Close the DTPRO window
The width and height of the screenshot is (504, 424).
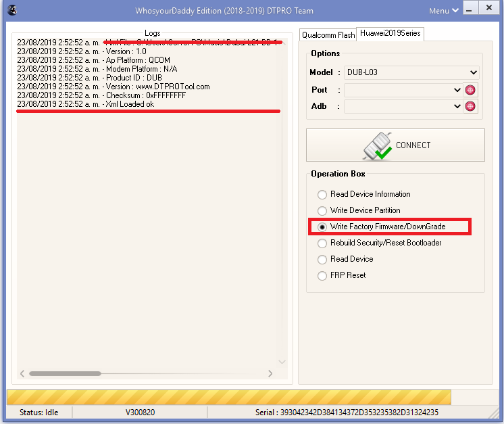coord(489,7)
